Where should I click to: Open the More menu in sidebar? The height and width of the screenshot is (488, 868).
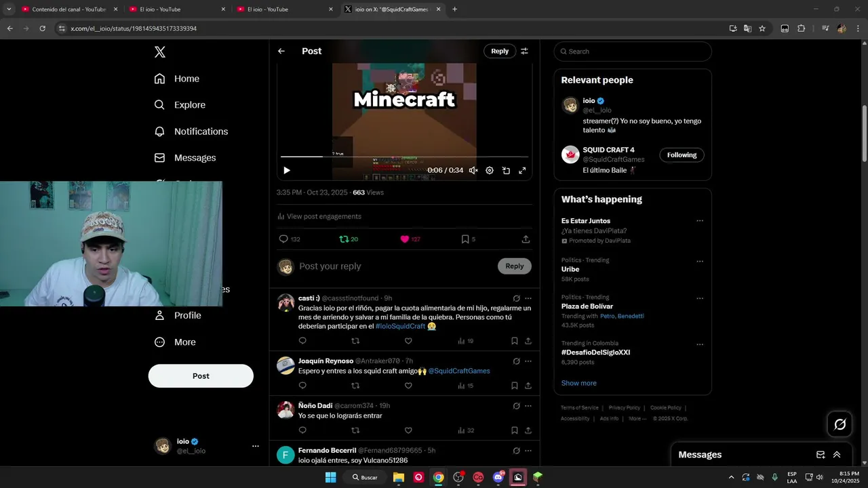[x=175, y=342]
